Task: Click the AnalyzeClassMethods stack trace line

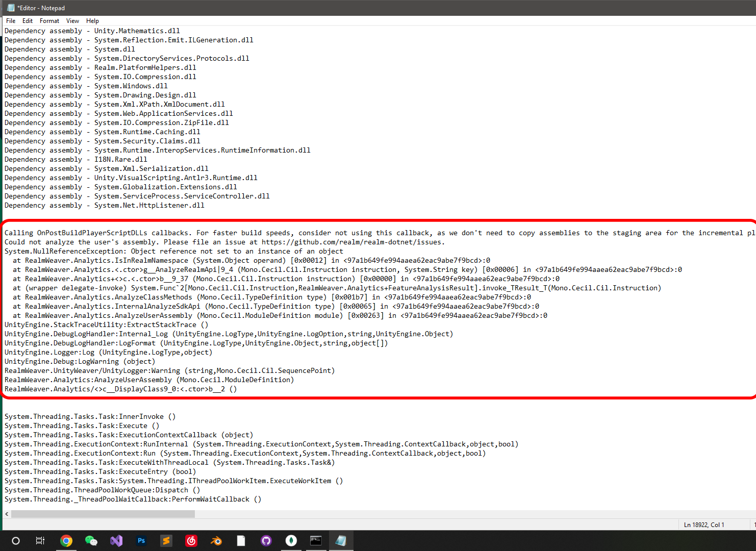Action: [x=272, y=297]
